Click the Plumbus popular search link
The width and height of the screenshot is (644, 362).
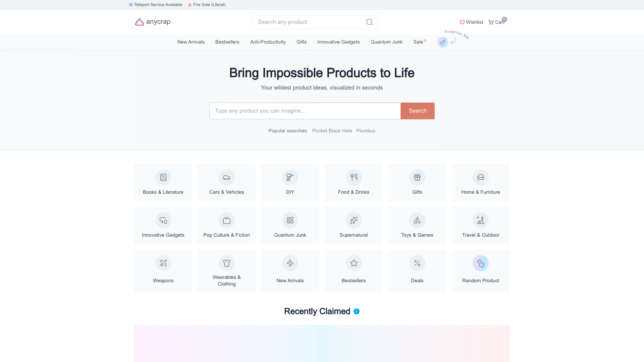pos(366,131)
